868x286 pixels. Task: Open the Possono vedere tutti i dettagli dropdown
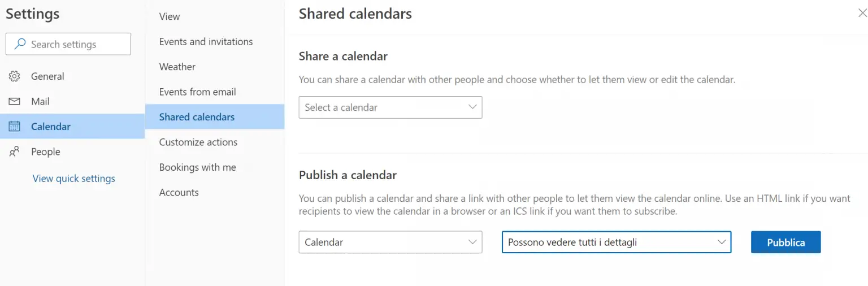(617, 242)
